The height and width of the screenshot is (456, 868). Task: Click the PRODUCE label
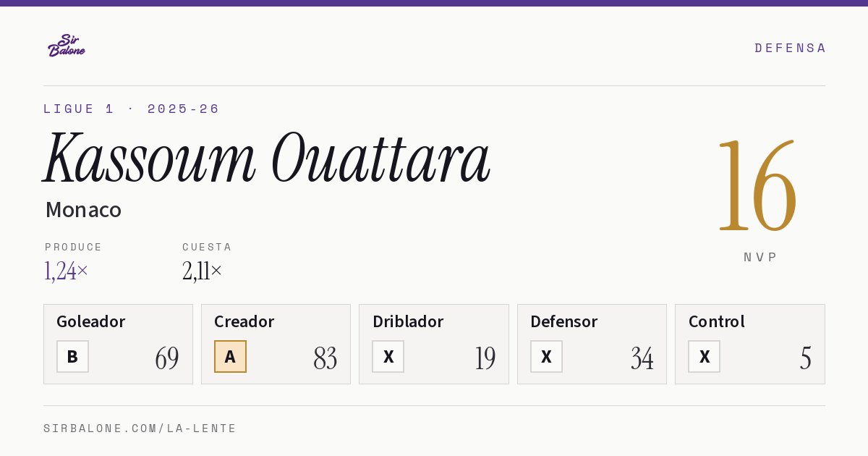click(x=74, y=247)
